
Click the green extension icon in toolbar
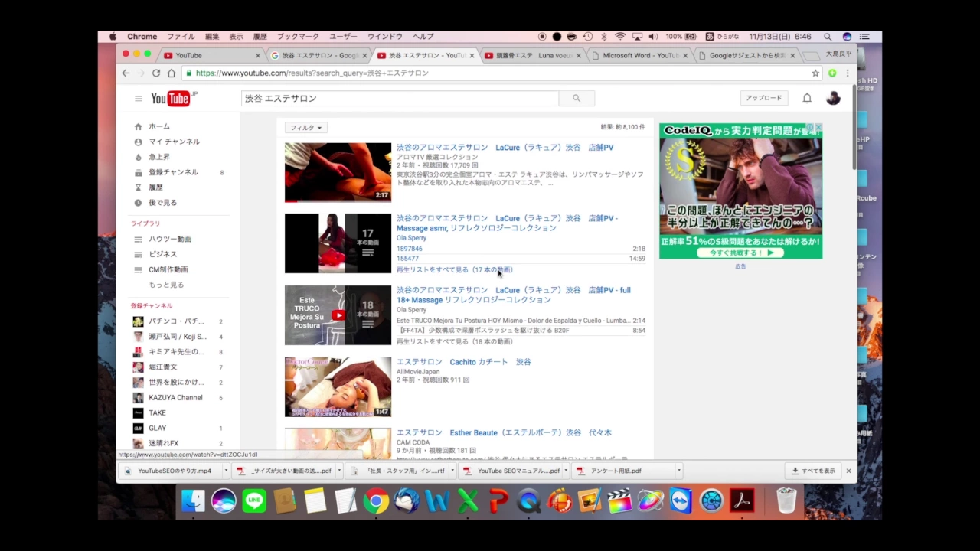pos(832,73)
